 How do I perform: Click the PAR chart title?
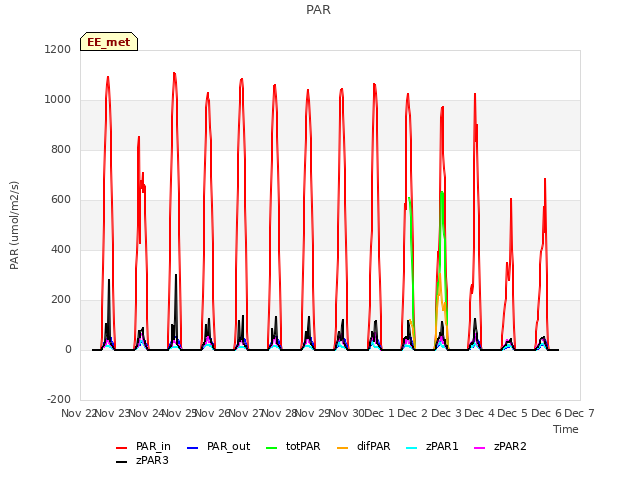pos(318,9)
